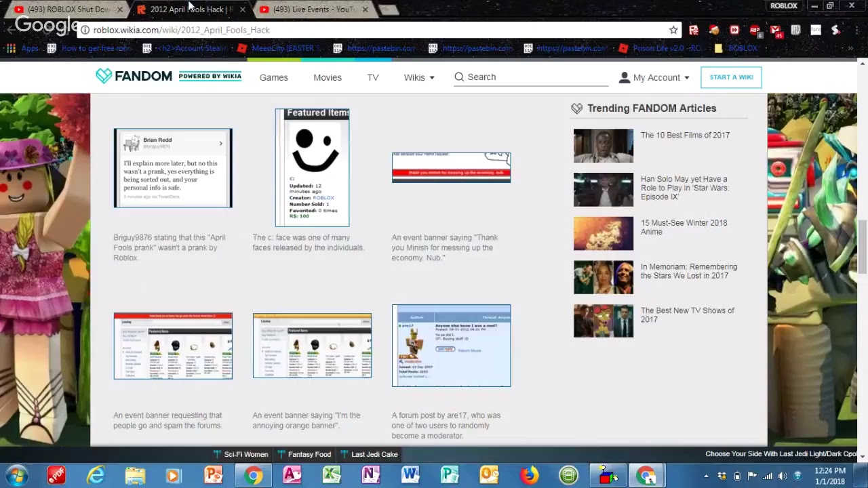Open Windows Explorer from taskbar

click(x=135, y=475)
